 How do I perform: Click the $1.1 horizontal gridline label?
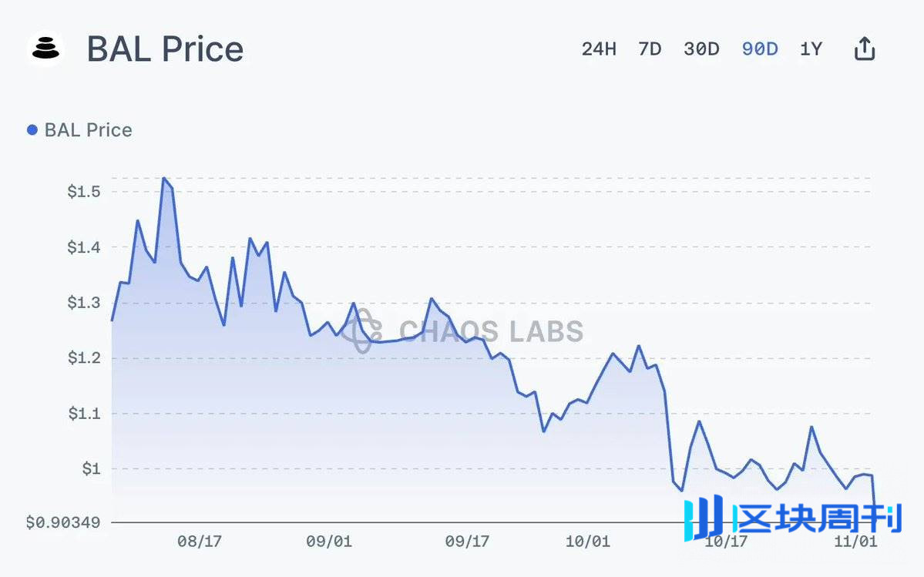(84, 413)
